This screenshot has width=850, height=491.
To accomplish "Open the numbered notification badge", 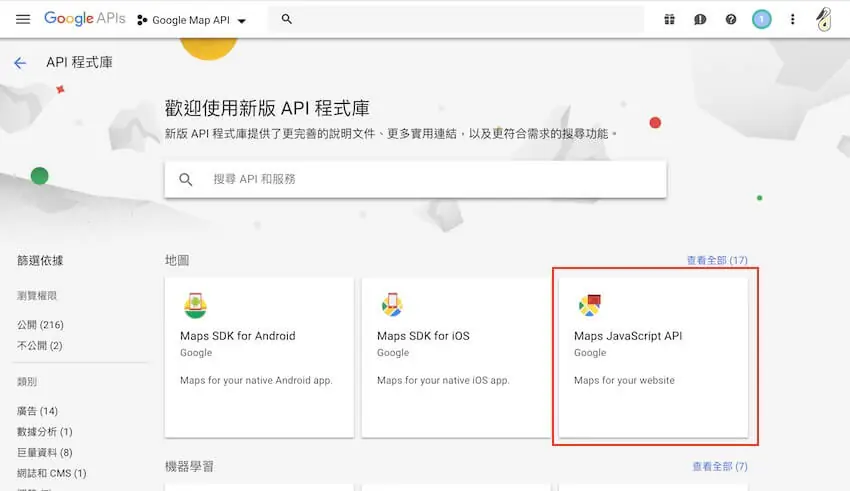I will click(762, 20).
